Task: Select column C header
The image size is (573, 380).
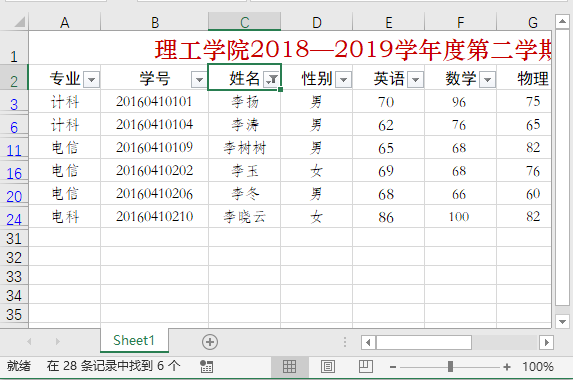Action: (x=244, y=23)
